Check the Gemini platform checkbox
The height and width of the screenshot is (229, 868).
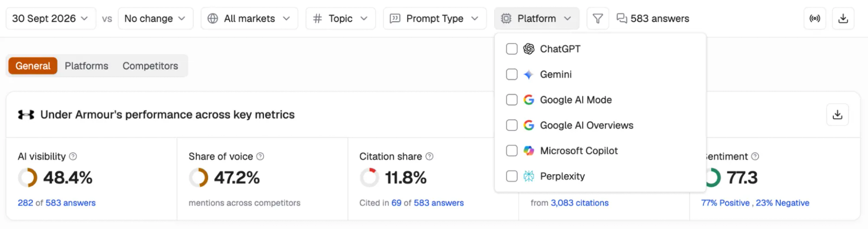(512, 75)
